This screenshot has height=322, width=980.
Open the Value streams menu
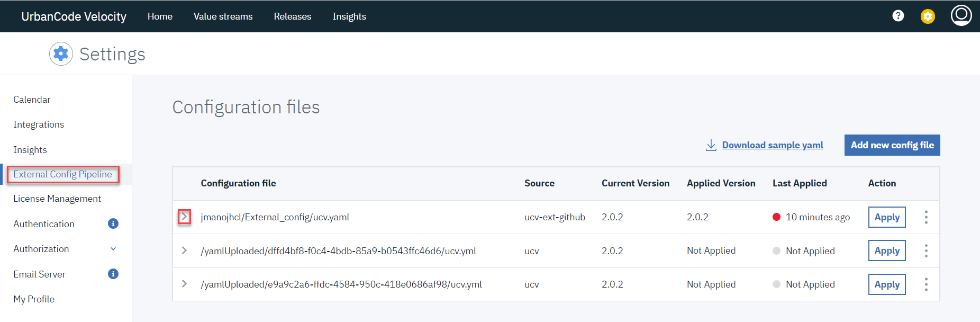(x=223, y=16)
